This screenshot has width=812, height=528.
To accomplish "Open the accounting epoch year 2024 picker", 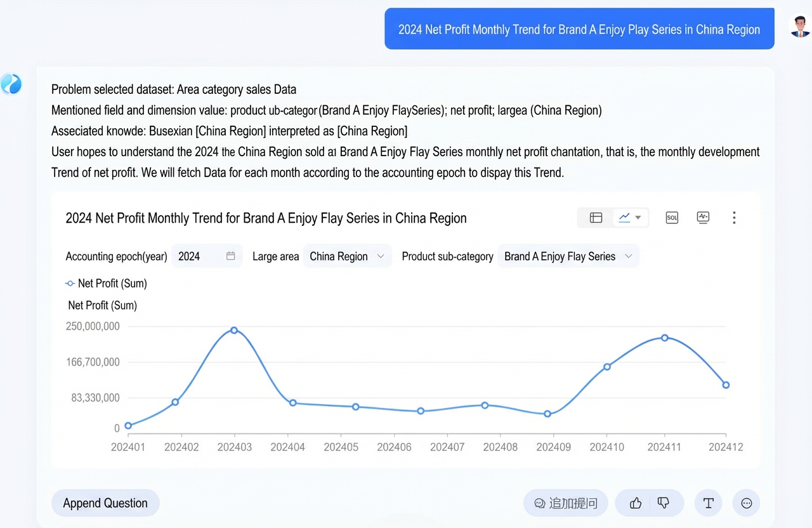I will [x=207, y=256].
